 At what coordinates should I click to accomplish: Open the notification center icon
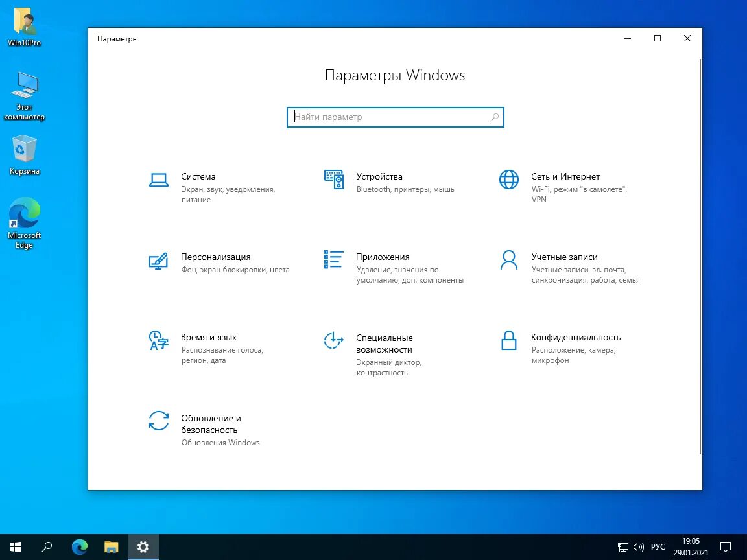[x=725, y=546]
